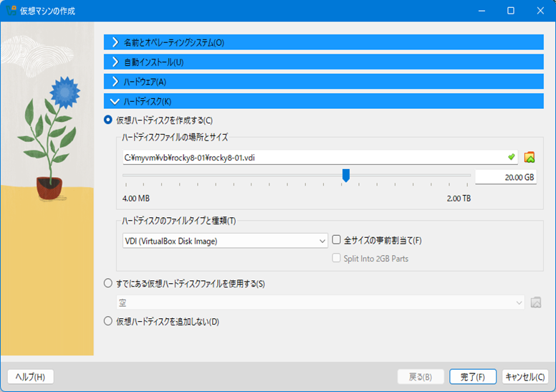The image size is (556, 392).
Task: Click the disk size slider handle
Action: point(346,176)
